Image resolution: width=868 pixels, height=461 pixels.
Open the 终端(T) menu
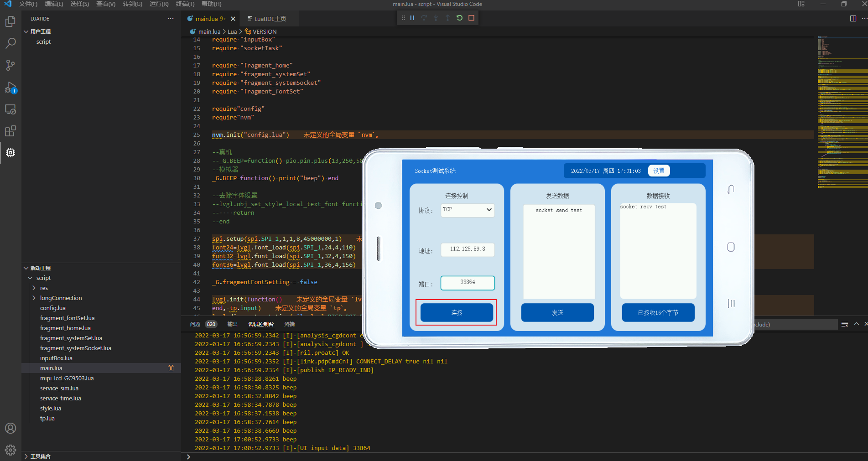[x=185, y=4]
